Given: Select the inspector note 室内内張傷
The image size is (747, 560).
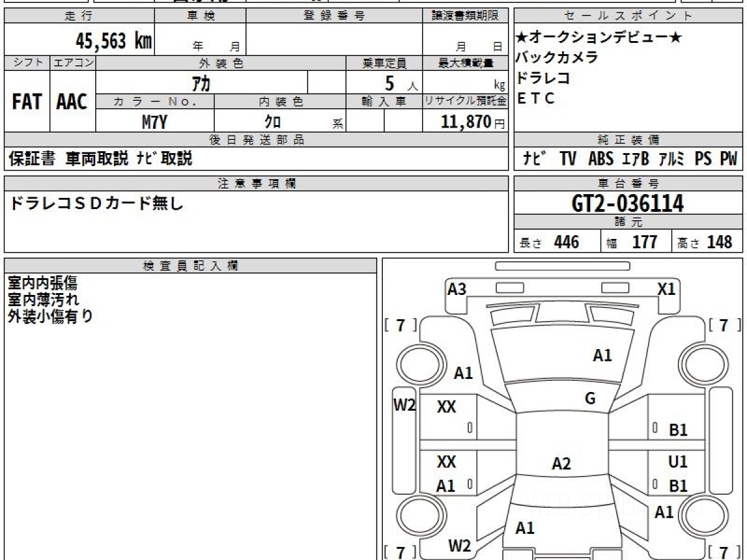Looking at the screenshot, I should [x=42, y=283].
